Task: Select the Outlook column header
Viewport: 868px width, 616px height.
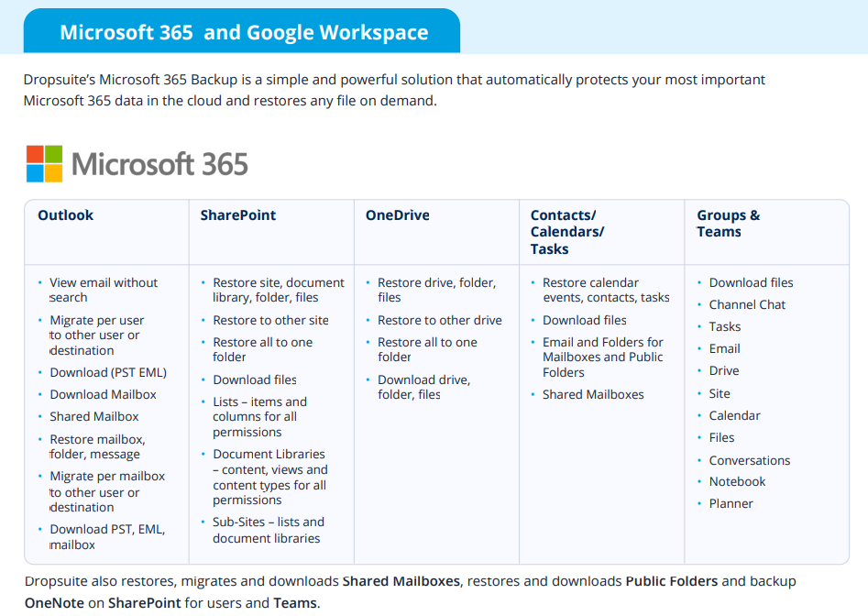Action: click(65, 215)
